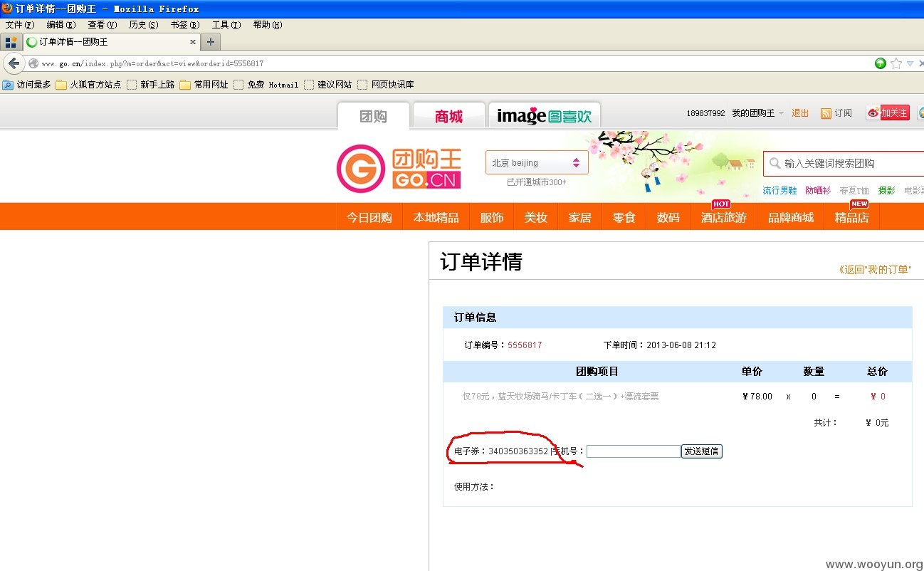Screen dimensions: 924x571
Task: Close the 订单详情 browser tab
Action: point(192,42)
